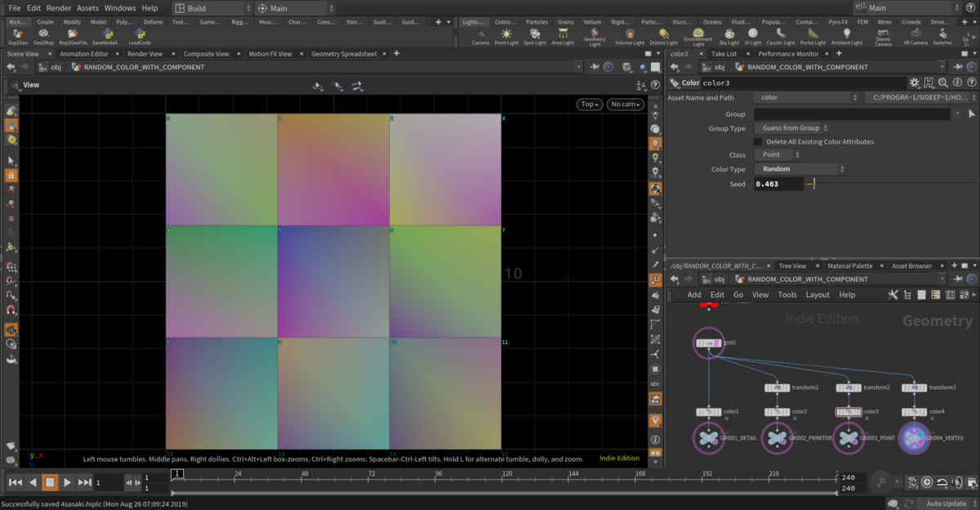Open parameter gear menu for color3

pos(915,83)
